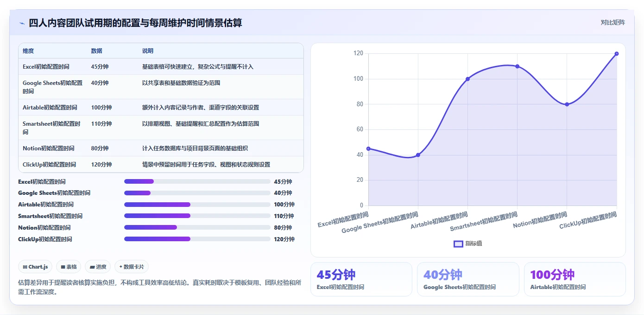Image resolution: width=644 pixels, height=315 pixels.
Task: Click the 数据卡片 chip icon
Action: [x=121, y=267]
